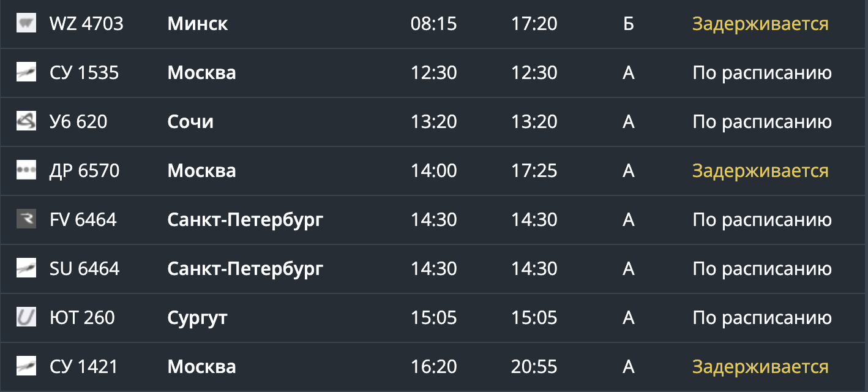Click flight number SU 6464
The height and width of the screenshot is (392, 868).
(x=84, y=269)
